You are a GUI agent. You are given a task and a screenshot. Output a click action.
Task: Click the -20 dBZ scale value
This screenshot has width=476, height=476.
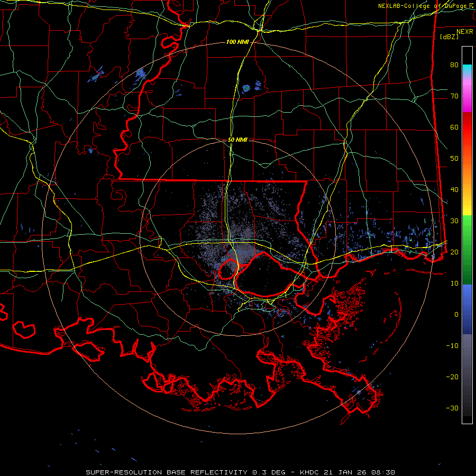[x=452, y=377]
